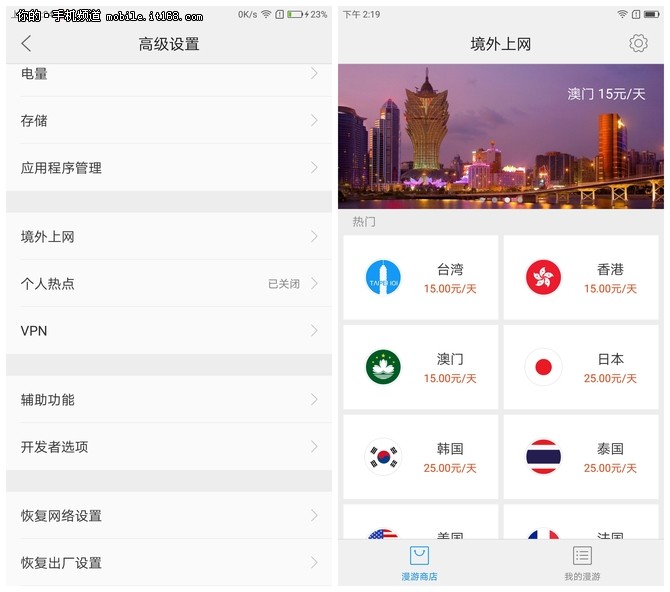The width and height of the screenshot is (670, 592).
Task: Open the 漫游商店 tab
Action: pos(419,563)
